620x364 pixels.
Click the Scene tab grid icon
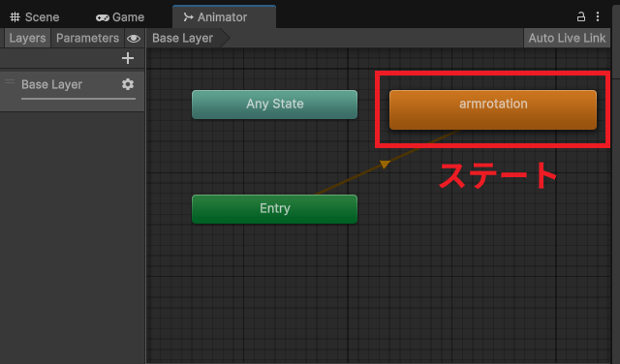15,17
